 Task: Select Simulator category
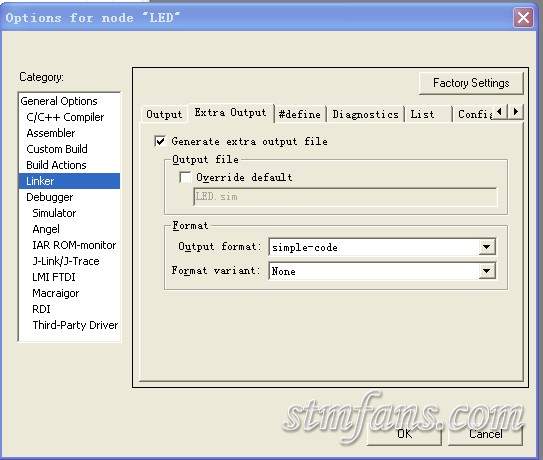click(54, 213)
